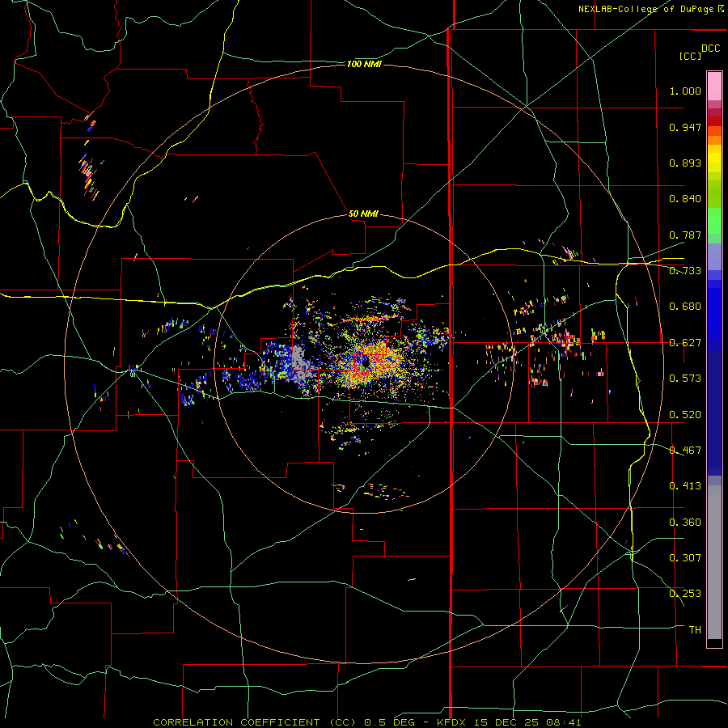Select the 0.893 scale value
Viewport: 728px width, 728px height.
tap(685, 163)
